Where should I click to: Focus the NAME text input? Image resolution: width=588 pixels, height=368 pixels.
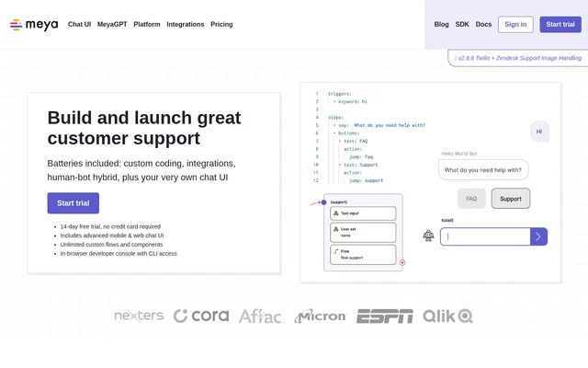(485, 236)
